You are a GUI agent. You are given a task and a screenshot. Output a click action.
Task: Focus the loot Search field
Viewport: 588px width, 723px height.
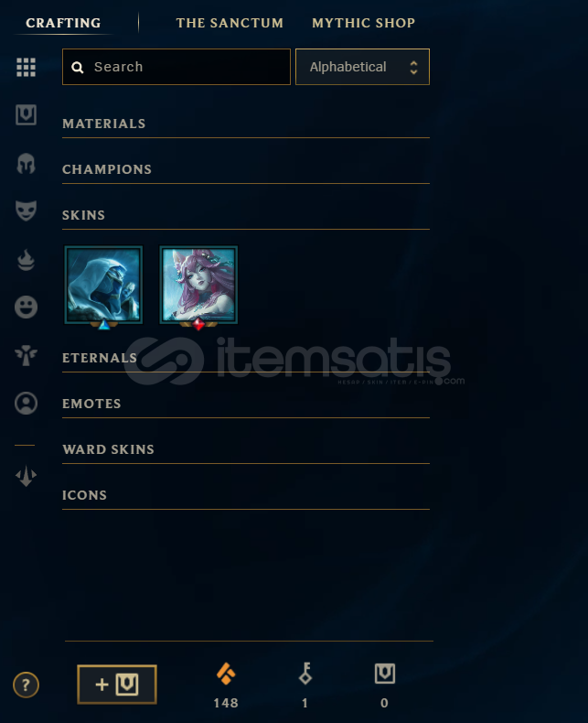pos(176,67)
